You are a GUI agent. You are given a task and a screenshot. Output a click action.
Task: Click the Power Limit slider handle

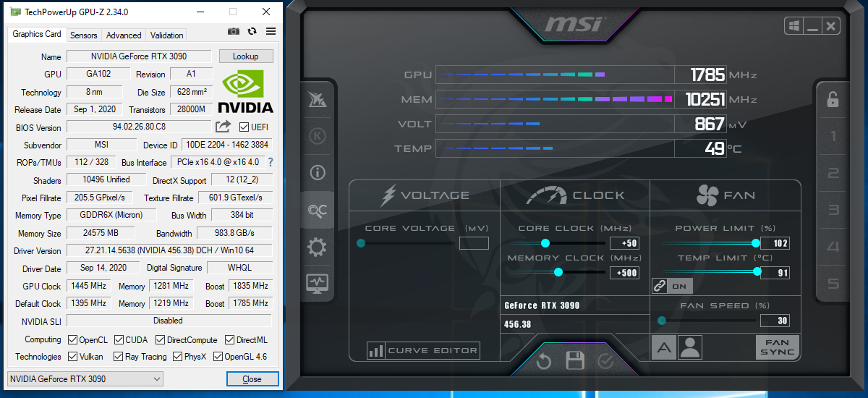pyautogui.click(x=756, y=243)
